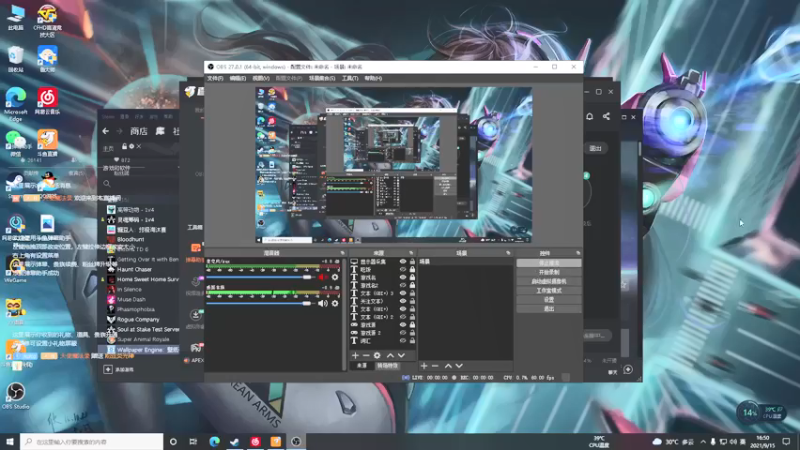Image resolution: width=800 pixels, height=450 pixels.
Task: Toggle visibility eye for 游戏源 2 source
Action: pos(403,333)
